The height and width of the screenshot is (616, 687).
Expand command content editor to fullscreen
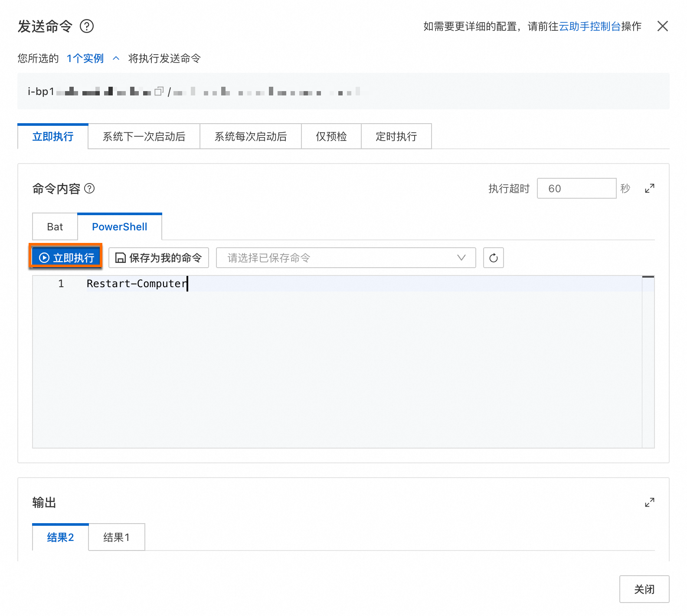tap(649, 188)
